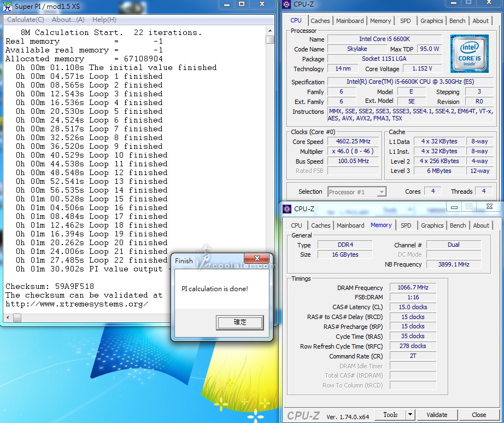504x423 pixels.
Task: Click the Close button at CPU-Z bottom bar
Action: (479, 415)
